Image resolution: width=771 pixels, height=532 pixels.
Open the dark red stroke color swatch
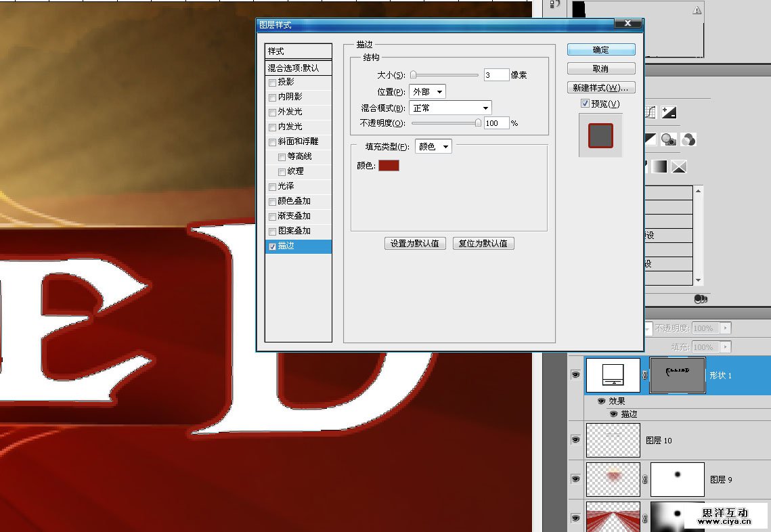click(389, 165)
